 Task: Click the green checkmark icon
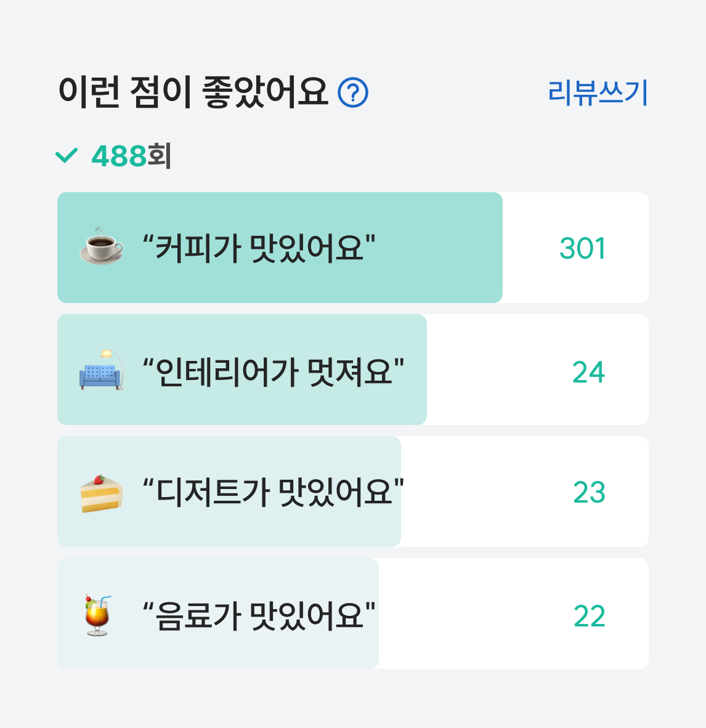coord(67,155)
